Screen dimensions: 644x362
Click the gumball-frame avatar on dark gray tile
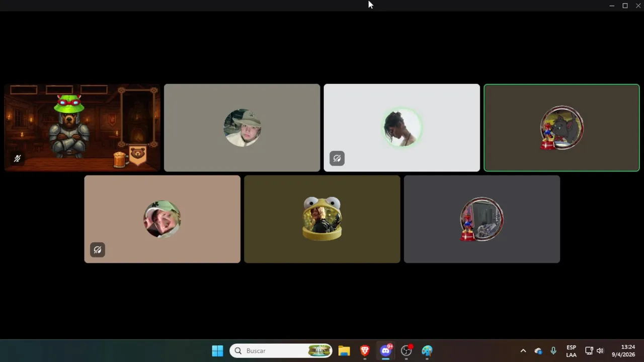point(481,219)
